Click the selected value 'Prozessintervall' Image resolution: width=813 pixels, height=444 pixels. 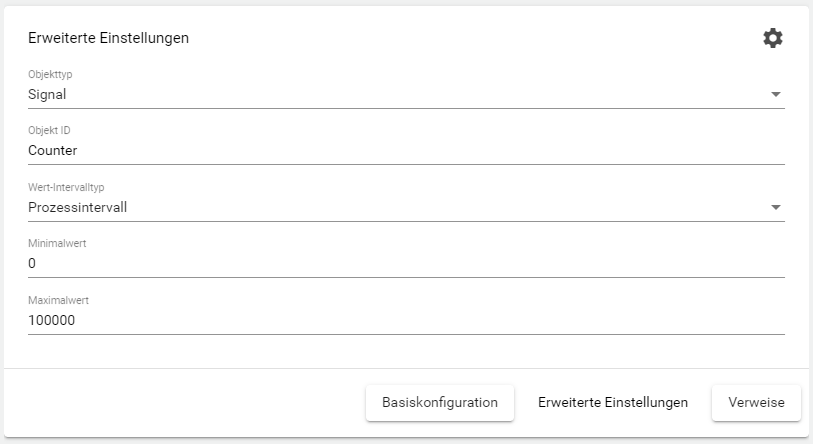(x=78, y=208)
